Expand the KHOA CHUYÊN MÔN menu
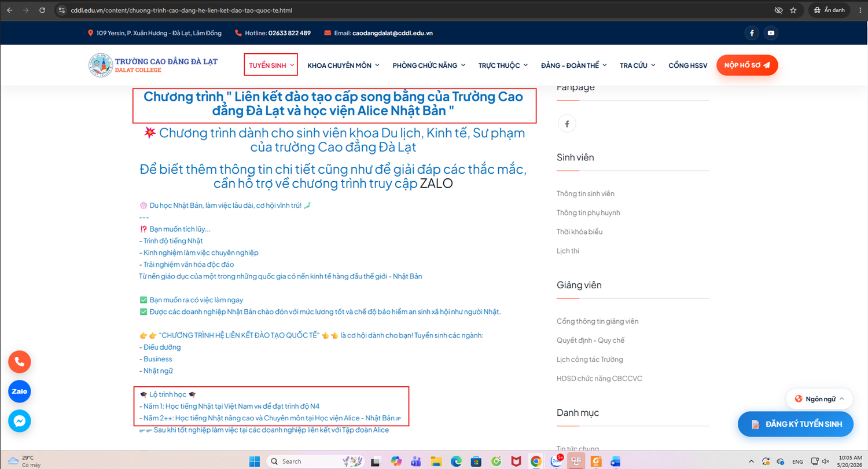This screenshot has width=868, height=469. pos(343,65)
